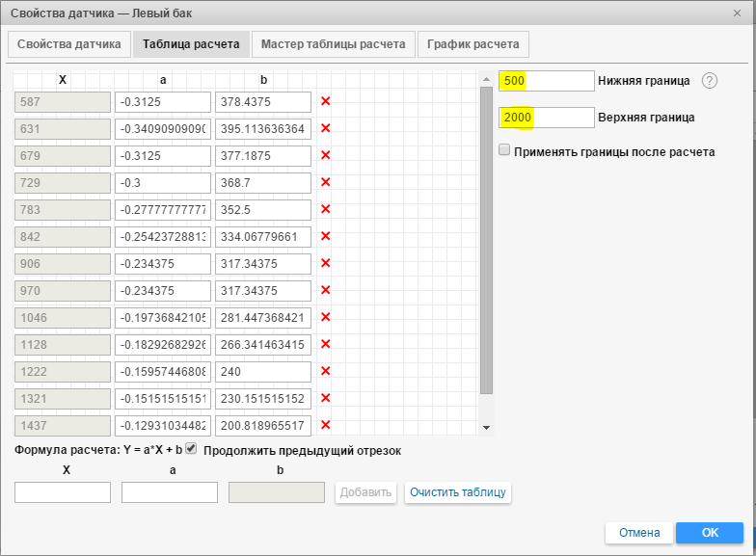The height and width of the screenshot is (556, 756).
Task: Focus the Верхняя граница field with 2000
Action: tap(546, 118)
